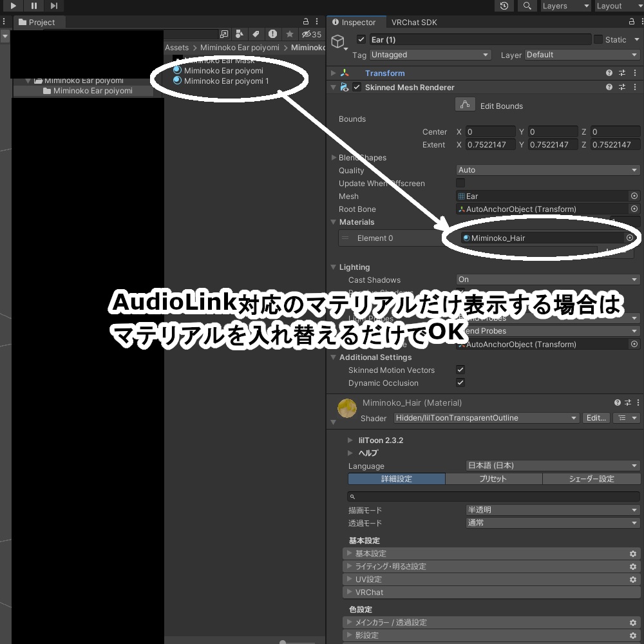Toggle Skinned Motion Vectors checkbox

[460, 370]
